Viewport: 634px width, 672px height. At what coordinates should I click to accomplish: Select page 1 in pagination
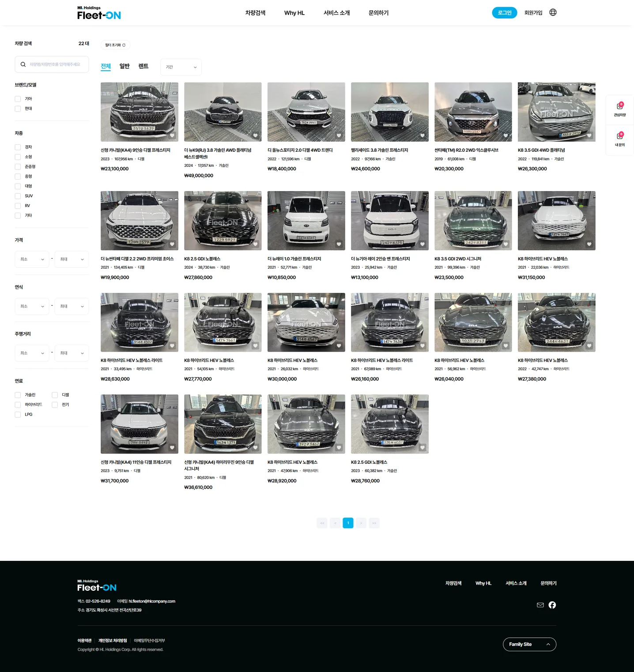(348, 523)
